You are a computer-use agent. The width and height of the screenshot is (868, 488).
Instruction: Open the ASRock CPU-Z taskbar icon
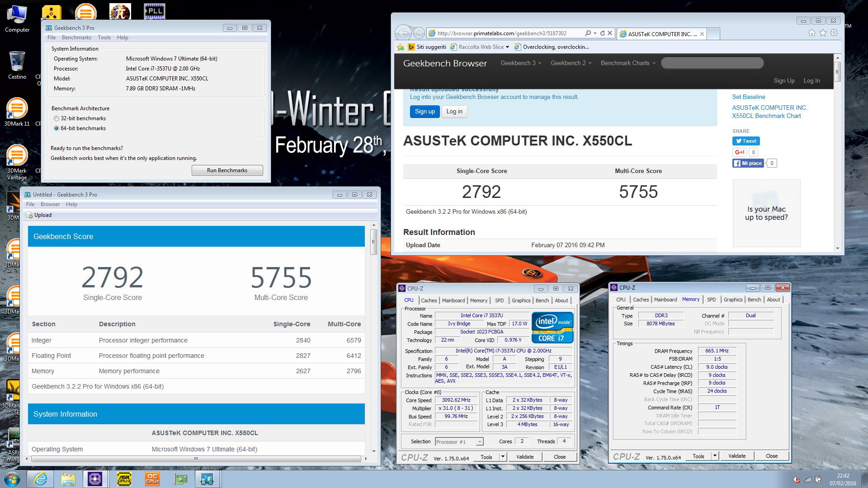pos(124,479)
